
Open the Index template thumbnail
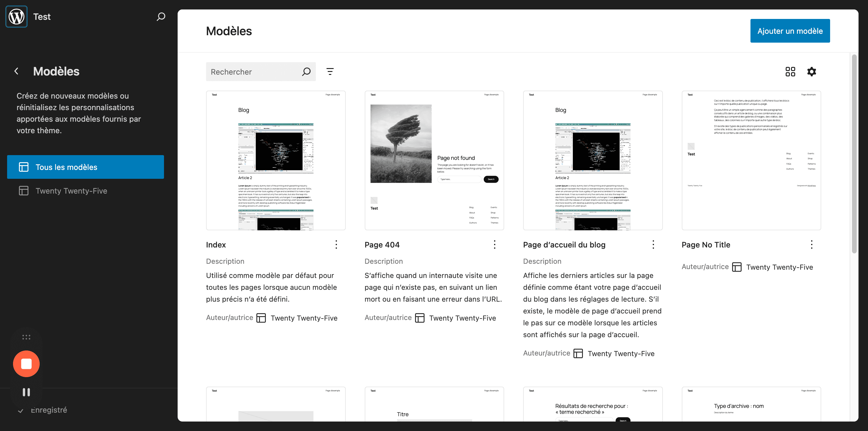[x=276, y=160]
